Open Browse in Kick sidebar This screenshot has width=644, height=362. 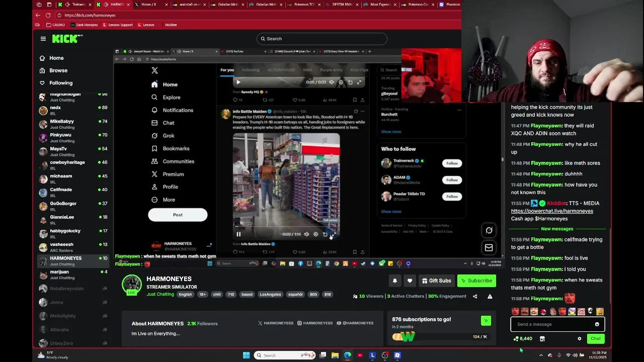[58, 70]
